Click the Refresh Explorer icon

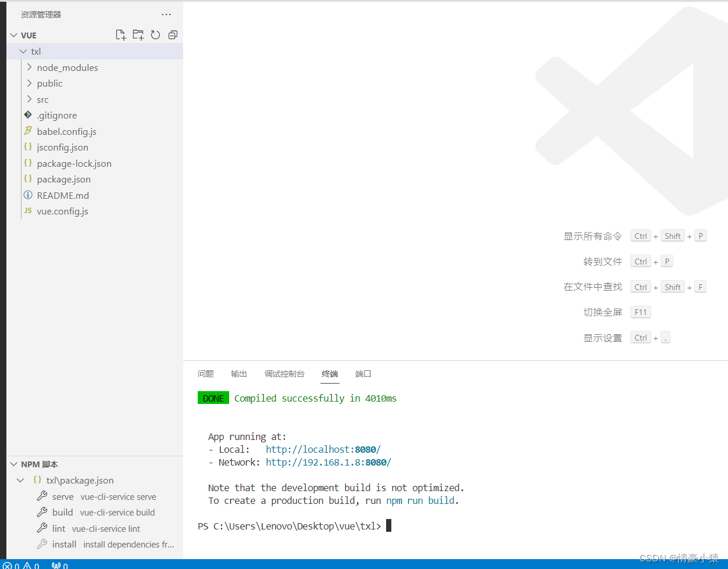coord(155,35)
